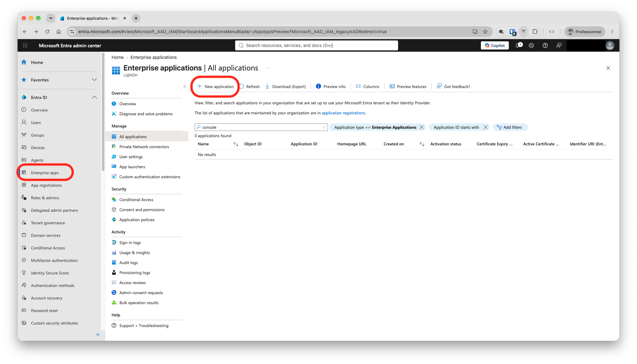637x364 pixels.
Task: Refresh the applications list
Action: (x=250, y=86)
